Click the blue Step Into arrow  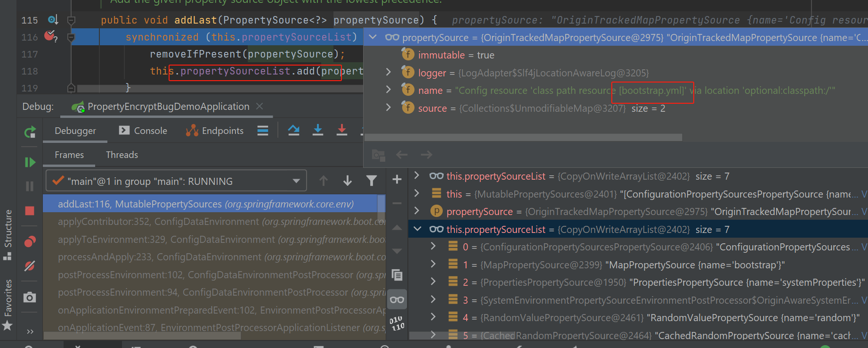click(x=318, y=130)
